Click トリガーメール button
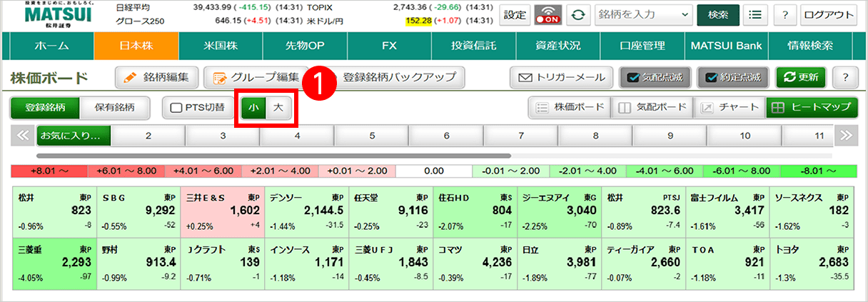Image resolution: width=868 pixels, height=302 pixels. click(561, 76)
